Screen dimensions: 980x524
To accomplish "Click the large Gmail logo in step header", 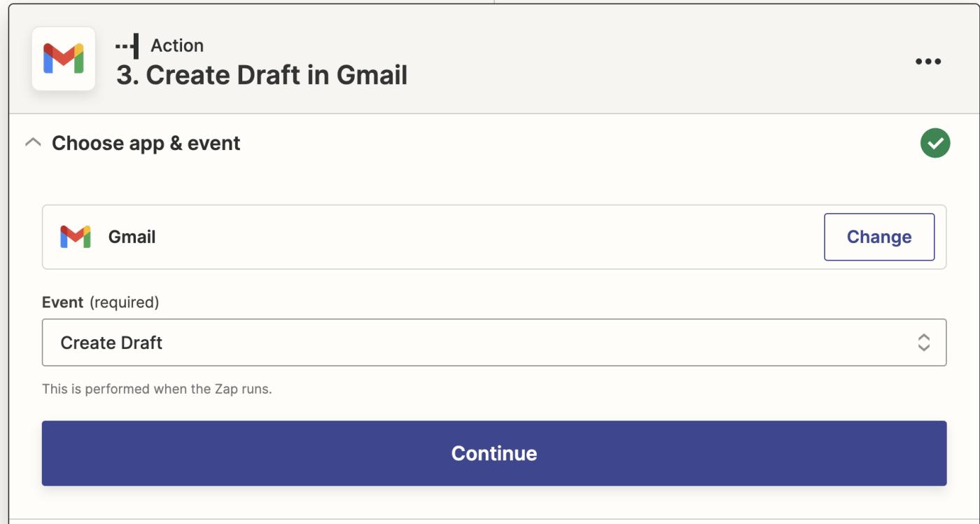I will pos(64,59).
